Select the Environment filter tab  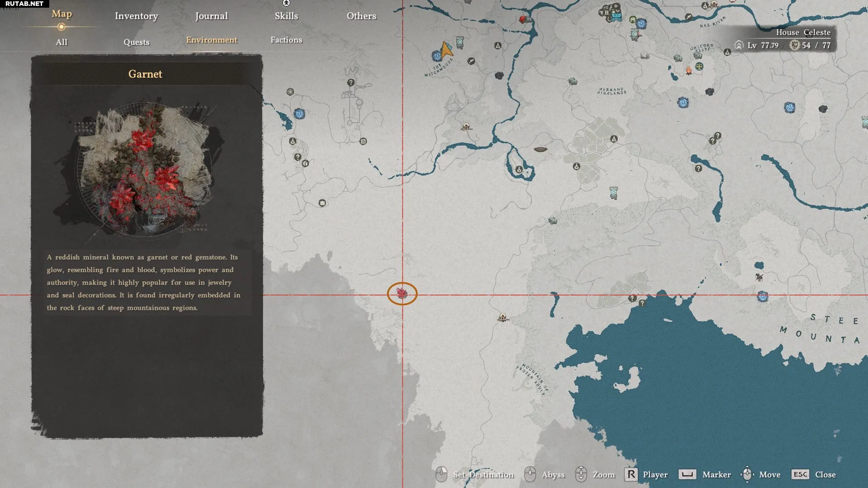[211, 40]
